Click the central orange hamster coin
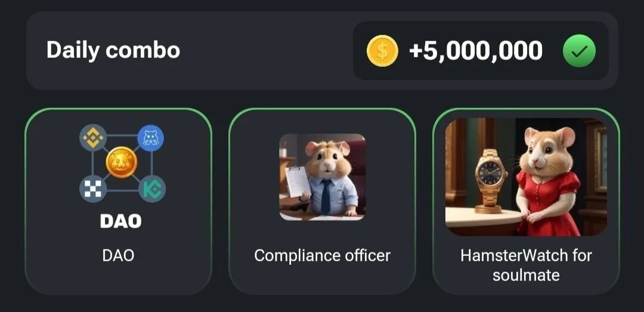 pos(122,162)
